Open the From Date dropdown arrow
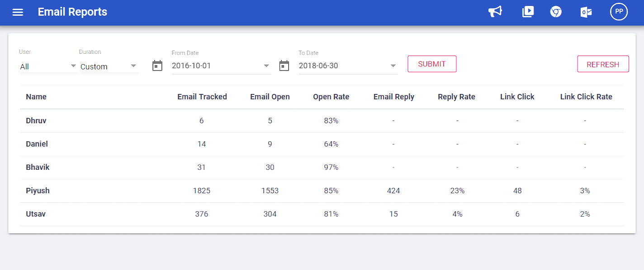 [x=266, y=66]
